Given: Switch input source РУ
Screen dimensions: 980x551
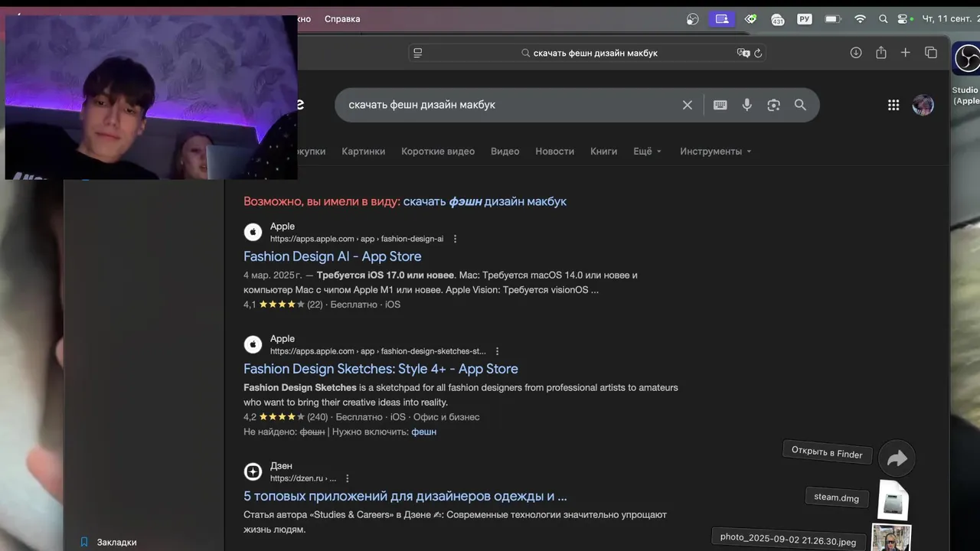Looking at the screenshot, I should pos(804,19).
